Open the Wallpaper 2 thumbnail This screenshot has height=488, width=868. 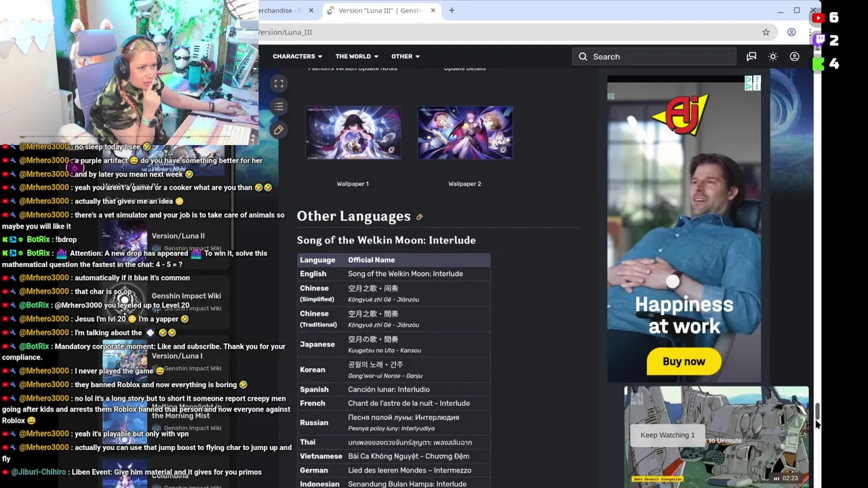coord(465,133)
